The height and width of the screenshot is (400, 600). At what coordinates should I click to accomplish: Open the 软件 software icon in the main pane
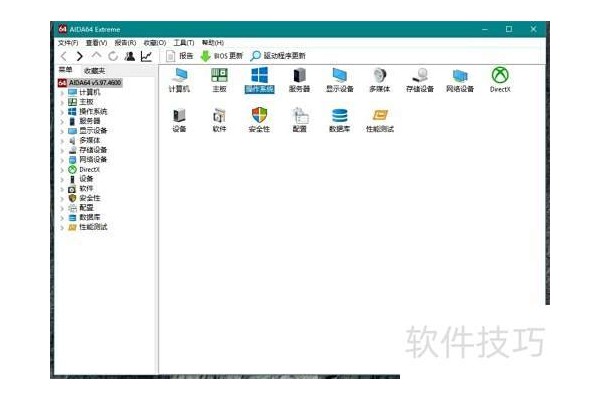tap(219, 120)
